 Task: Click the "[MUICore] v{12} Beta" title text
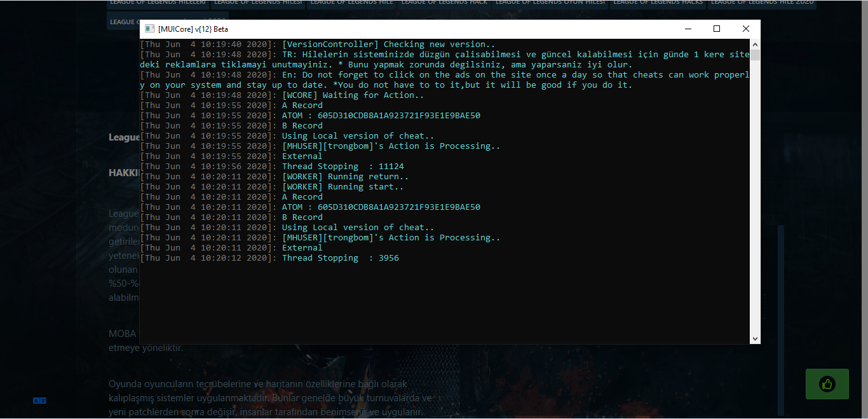pyautogui.click(x=193, y=29)
